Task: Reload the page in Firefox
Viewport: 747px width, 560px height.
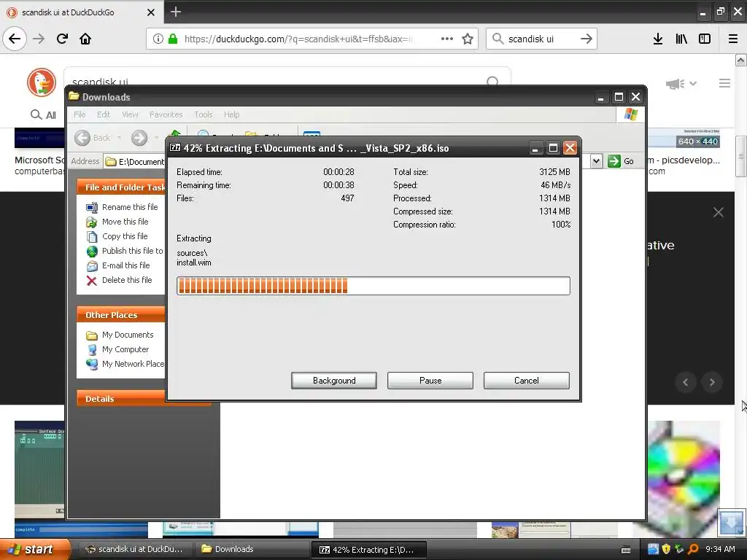Action: click(62, 39)
